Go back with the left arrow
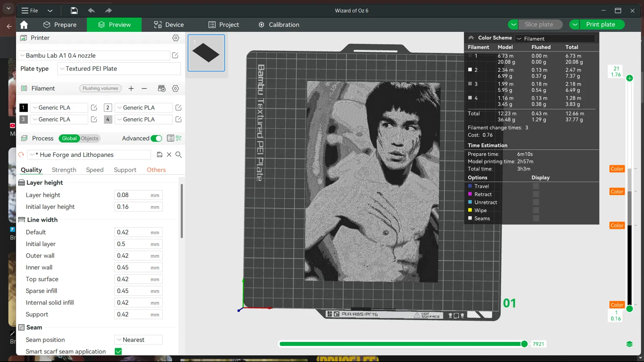The height and width of the screenshot is (362, 644). tap(9, 27)
